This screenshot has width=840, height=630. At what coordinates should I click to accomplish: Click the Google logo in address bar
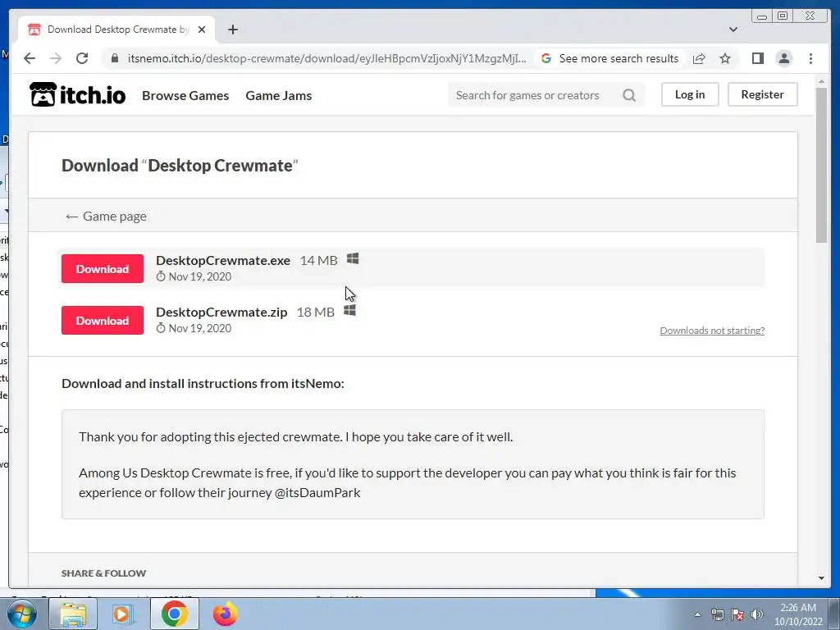pyautogui.click(x=546, y=58)
